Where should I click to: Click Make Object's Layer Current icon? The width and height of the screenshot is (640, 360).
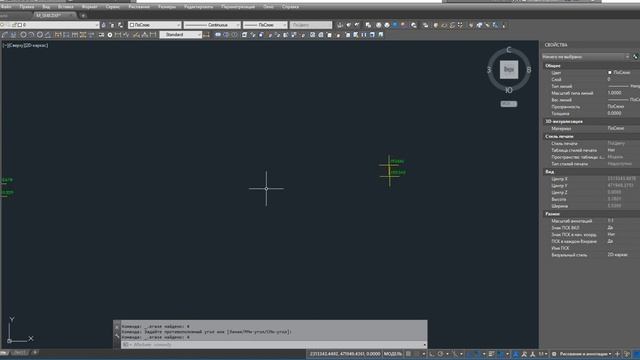tap(104, 25)
